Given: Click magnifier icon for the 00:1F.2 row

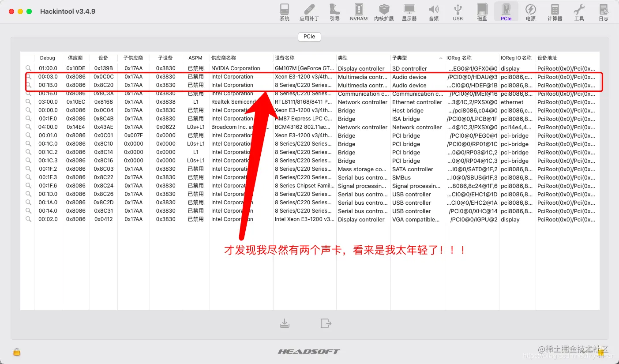Looking at the screenshot, I should [29, 169].
